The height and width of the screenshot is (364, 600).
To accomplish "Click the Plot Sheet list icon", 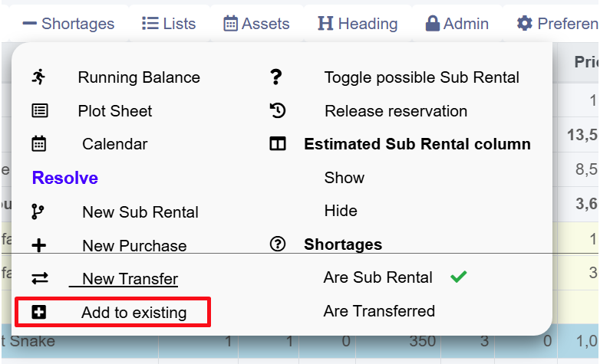I will (x=39, y=110).
